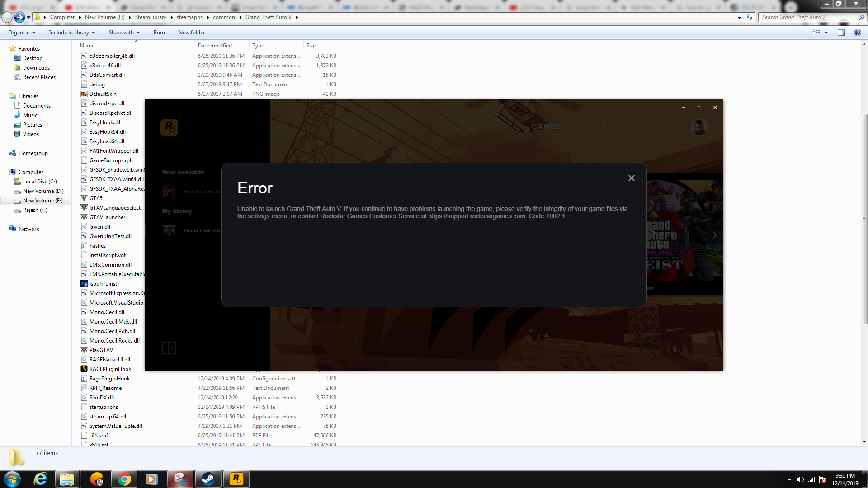Toggle the preview pane button
Viewport: 868px width, 488px height.
click(841, 33)
